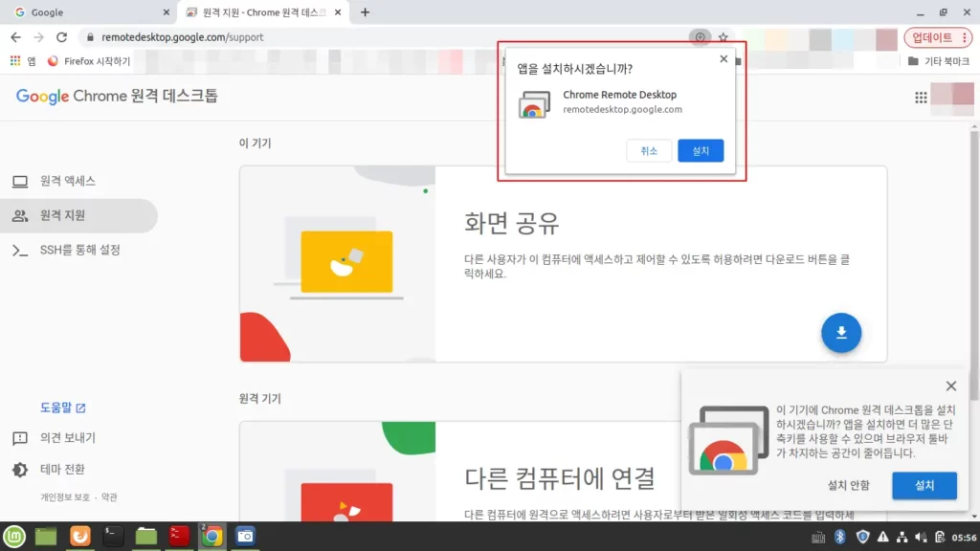Open Firefox getting started bookmark
Viewport: 980px width, 551px height.
(x=89, y=60)
